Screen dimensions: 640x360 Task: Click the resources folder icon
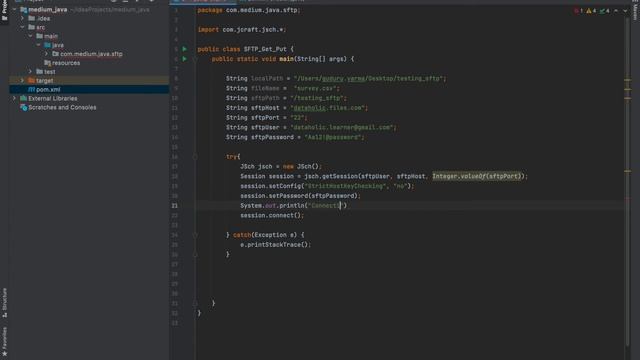pos(47,63)
